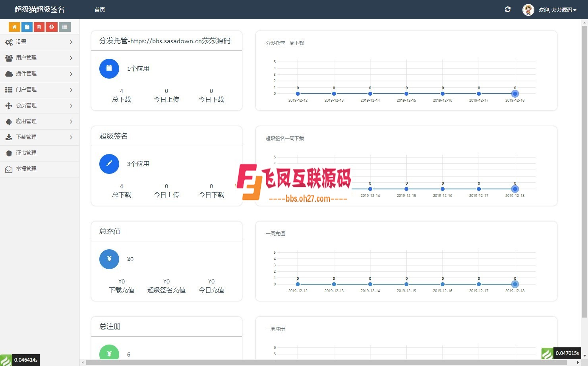Click the vertical page scrollbar
Screen dimensions: 588x366
[x=584, y=171]
